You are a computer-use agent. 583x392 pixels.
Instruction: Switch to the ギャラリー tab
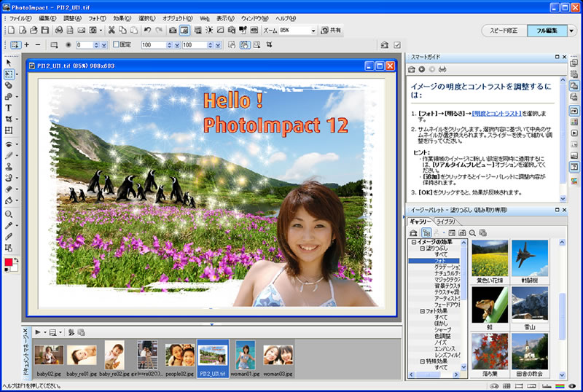pos(420,222)
